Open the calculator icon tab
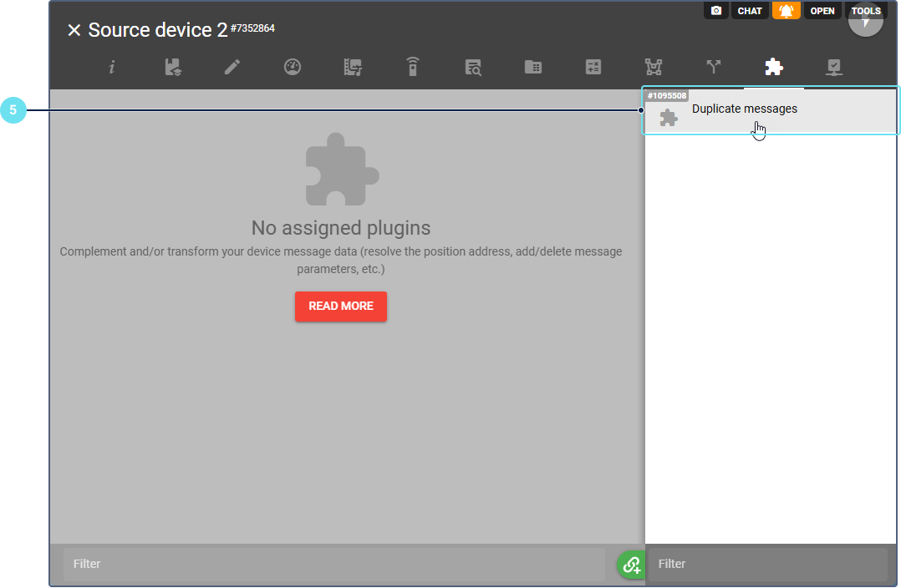 coord(593,68)
